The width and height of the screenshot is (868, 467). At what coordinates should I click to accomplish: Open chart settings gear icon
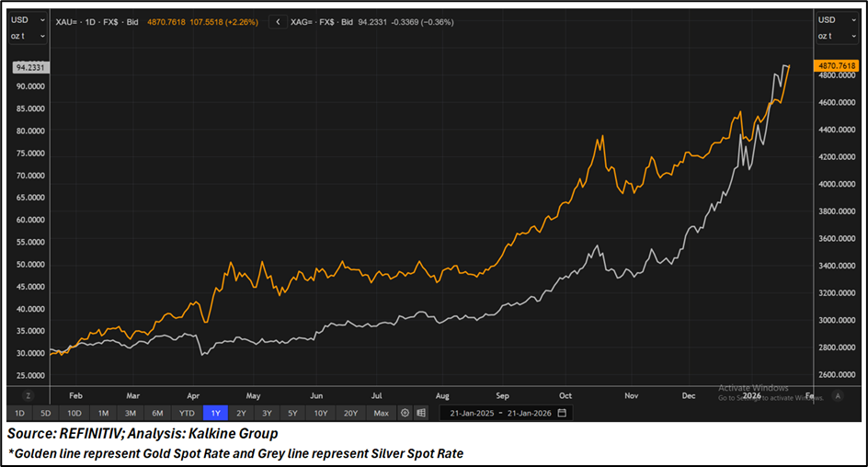(405, 413)
